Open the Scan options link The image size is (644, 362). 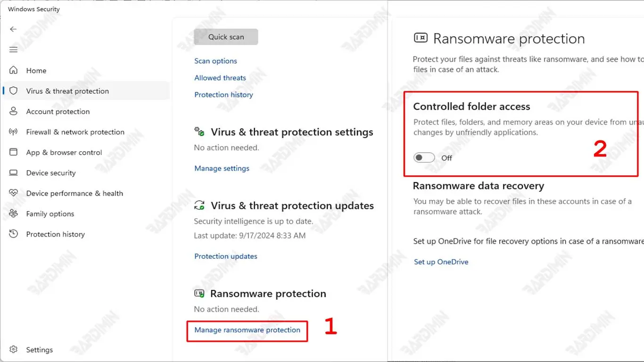coord(215,61)
